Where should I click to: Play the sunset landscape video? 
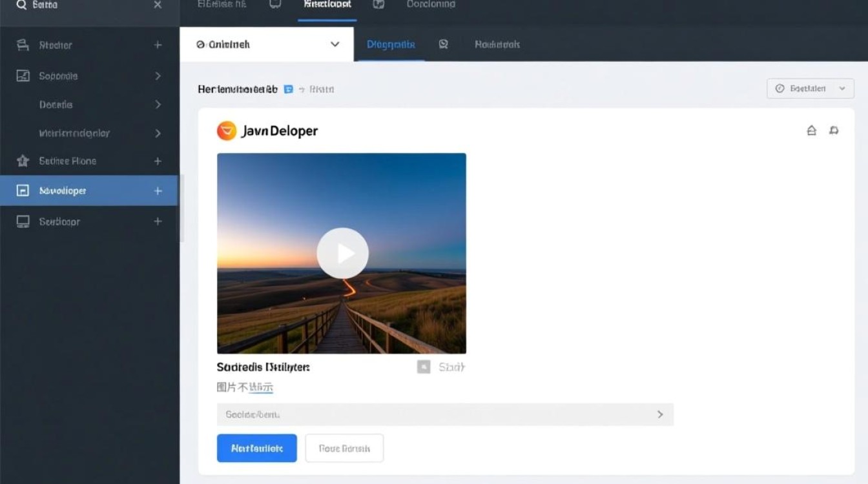[x=342, y=253]
